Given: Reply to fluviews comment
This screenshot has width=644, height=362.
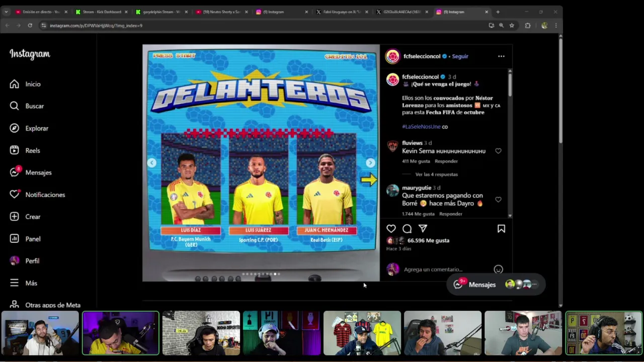Looking at the screenshot, I should pos(446,161).
